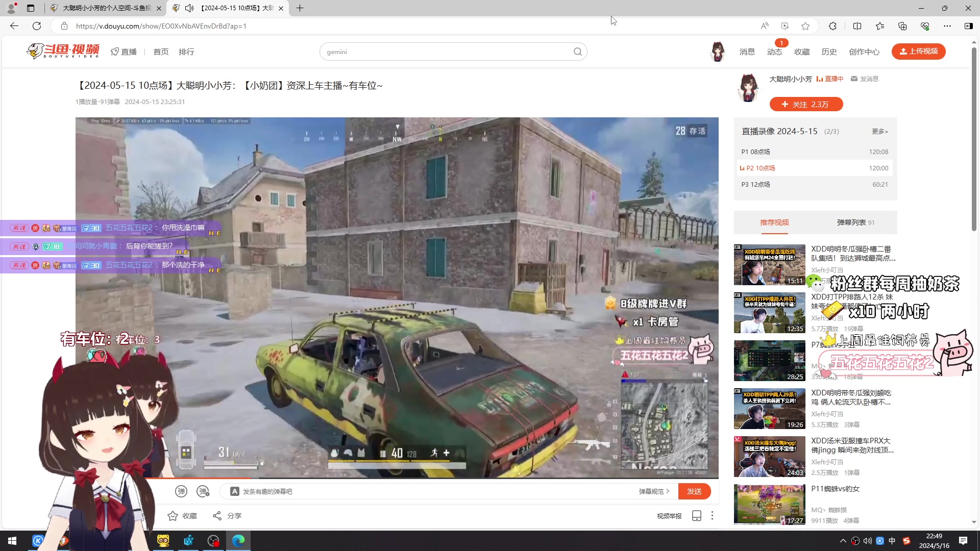Open the tab actions menu icon

click(31, 8)
